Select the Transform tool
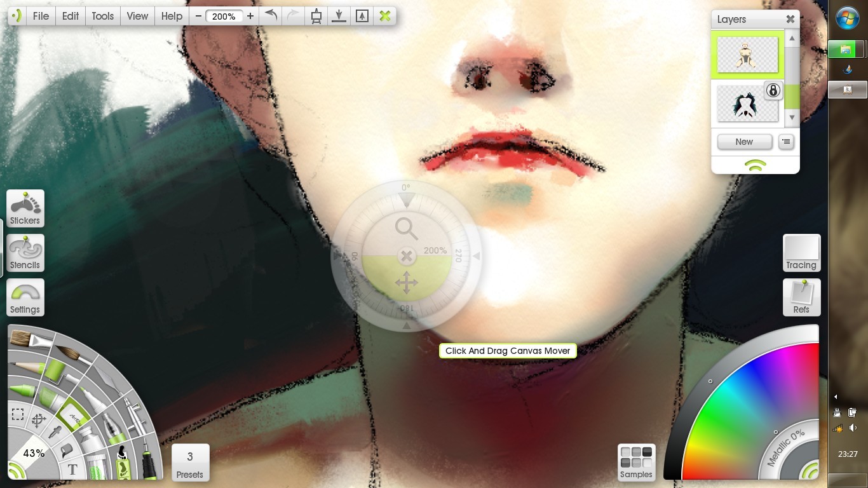Image resolution: width=868 pixels, height=488 pixels. (39, 421)
